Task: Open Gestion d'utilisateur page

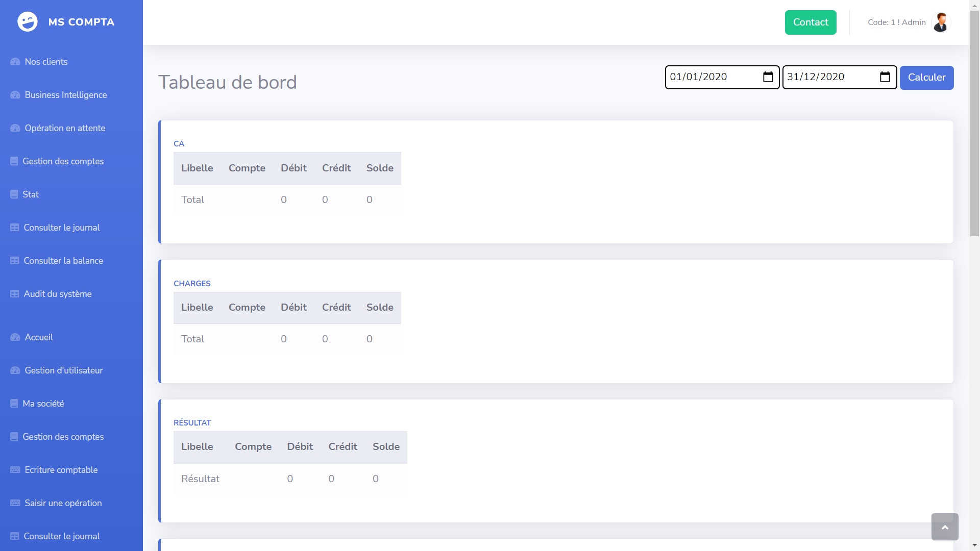Action: pos(64,370)
